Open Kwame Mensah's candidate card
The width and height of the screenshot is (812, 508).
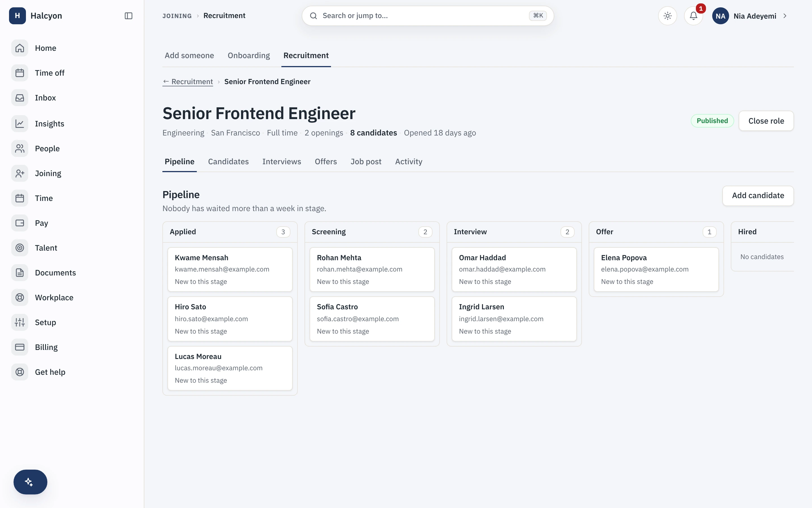[230, 270]
